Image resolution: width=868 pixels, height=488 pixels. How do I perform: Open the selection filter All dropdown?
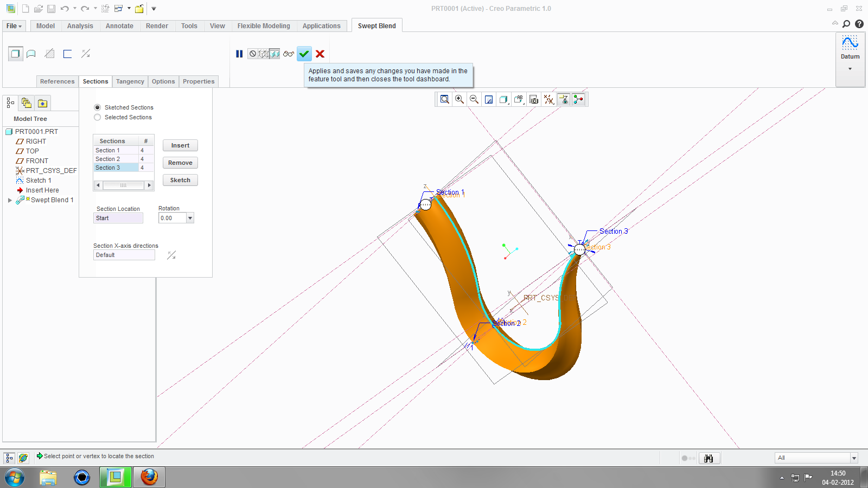point(854,458)
